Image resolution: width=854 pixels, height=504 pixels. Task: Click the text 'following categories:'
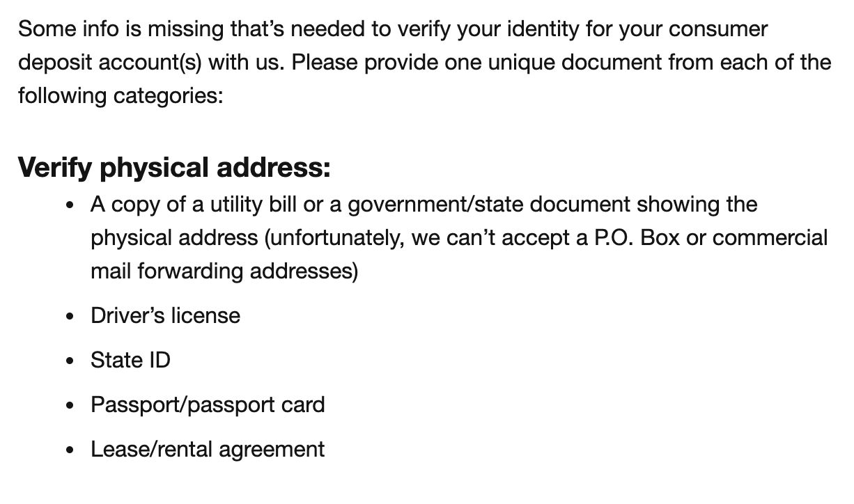pyautogui.click(x=121, y=95)
